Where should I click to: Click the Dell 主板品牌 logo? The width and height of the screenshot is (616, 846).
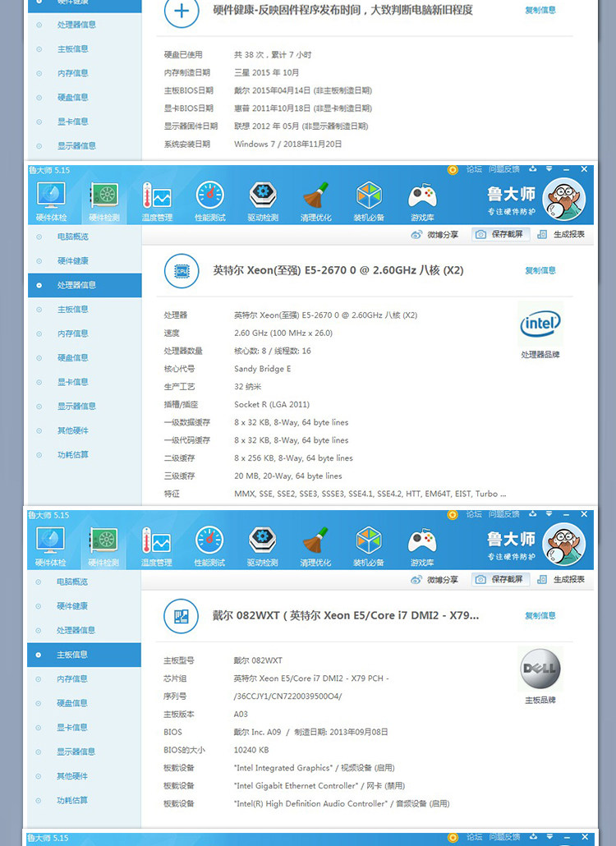(x=540, y=669)
